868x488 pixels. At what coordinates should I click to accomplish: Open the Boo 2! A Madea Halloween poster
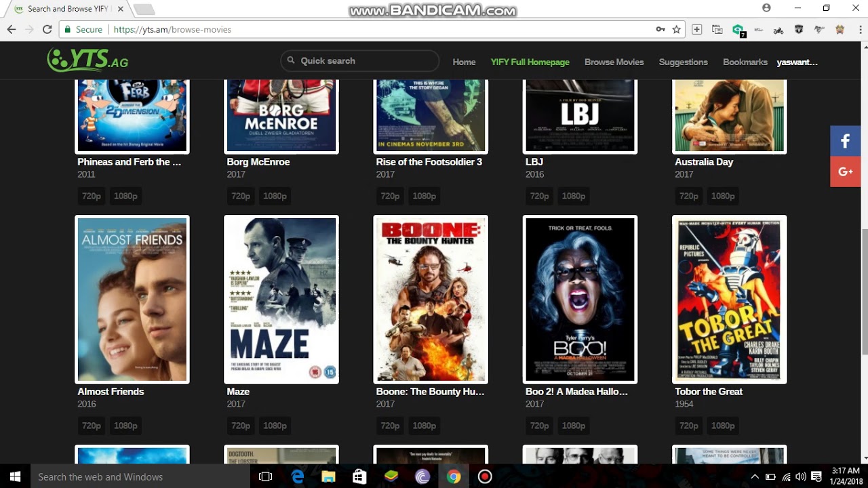580,300
